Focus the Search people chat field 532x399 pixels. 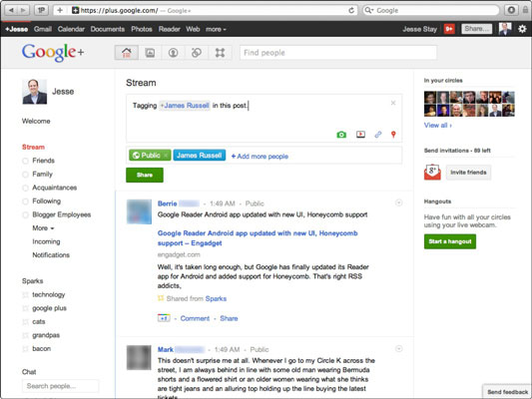click(x=60, y=386)
